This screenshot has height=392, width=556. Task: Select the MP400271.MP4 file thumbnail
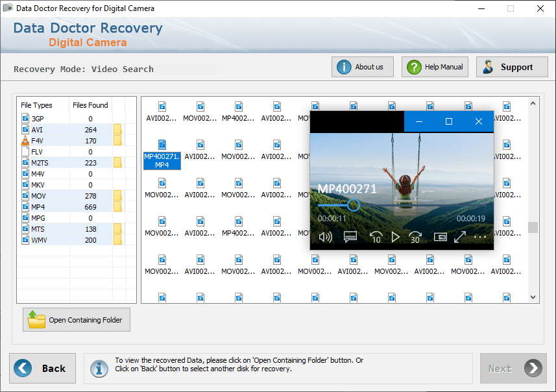point(162,154)
